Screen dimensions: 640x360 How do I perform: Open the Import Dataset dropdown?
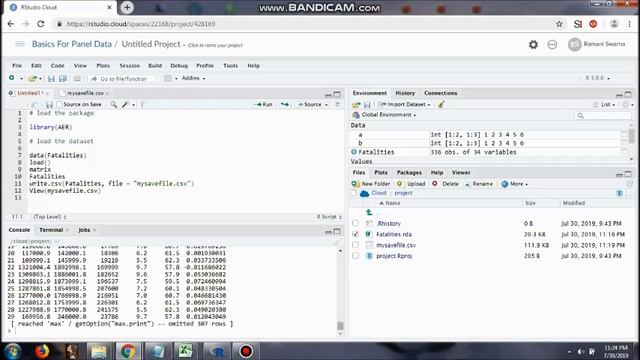[x=404, y=104]
